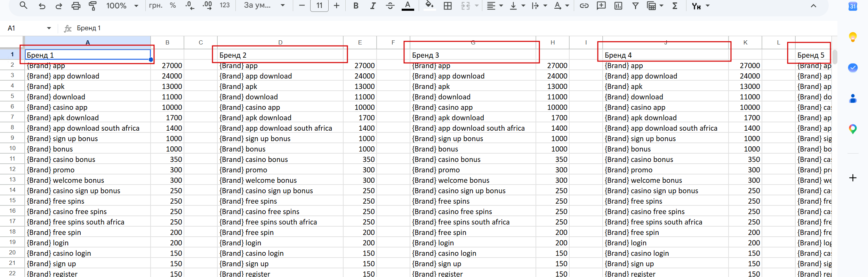Expand the filter views dropdown arrow

(661, 6)
